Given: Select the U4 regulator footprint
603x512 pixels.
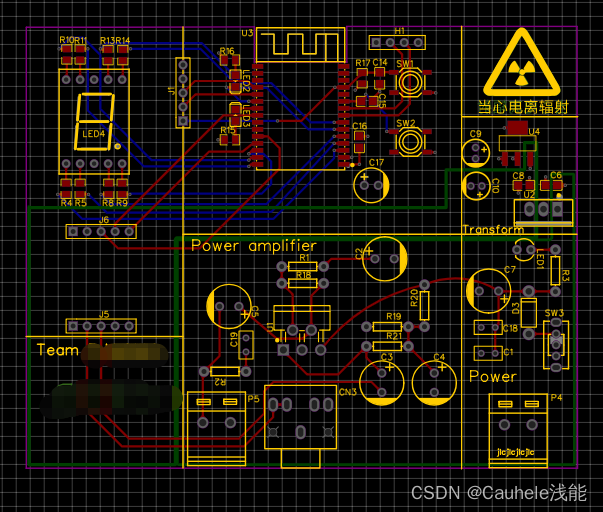Looking at the screenshot, I should pos(517,143).
